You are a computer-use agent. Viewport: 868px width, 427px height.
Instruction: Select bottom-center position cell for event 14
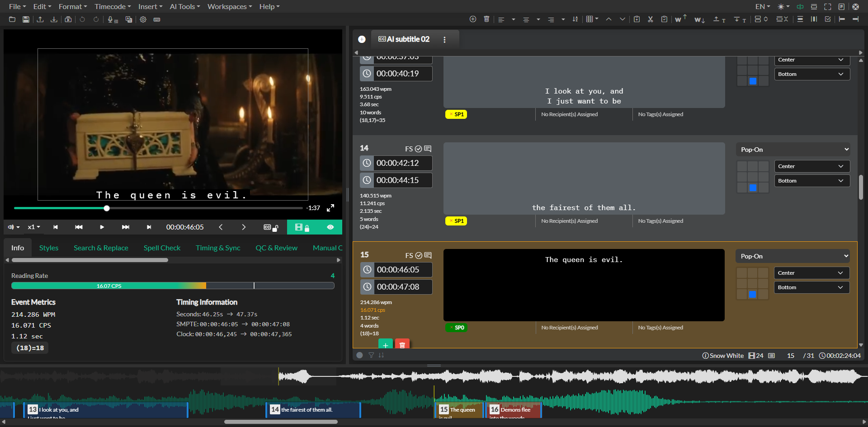point(753,188)
